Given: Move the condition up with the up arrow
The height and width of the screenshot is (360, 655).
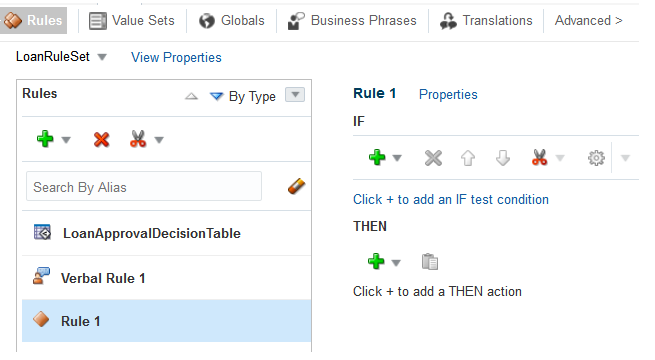Looking at the screenshot, I should [468, 158].
